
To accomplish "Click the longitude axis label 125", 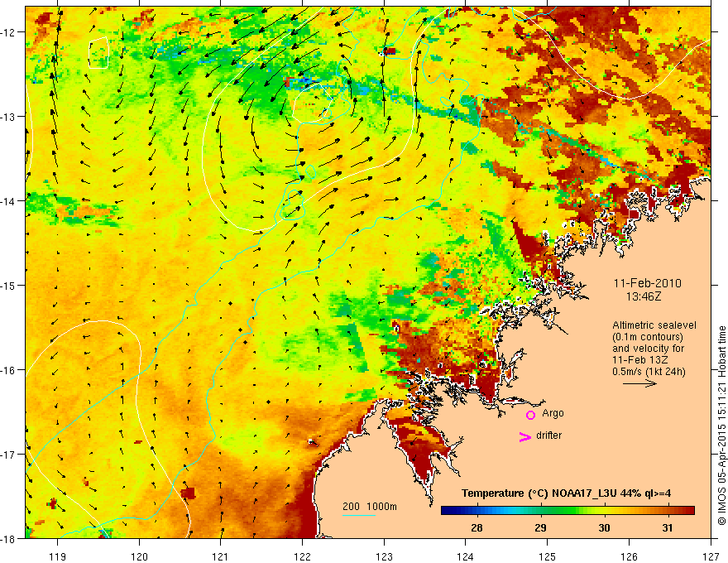I will pos(548,556).
